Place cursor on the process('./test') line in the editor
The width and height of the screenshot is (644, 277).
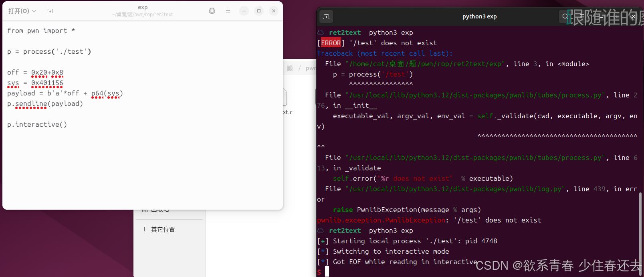(x=49, y=52)
